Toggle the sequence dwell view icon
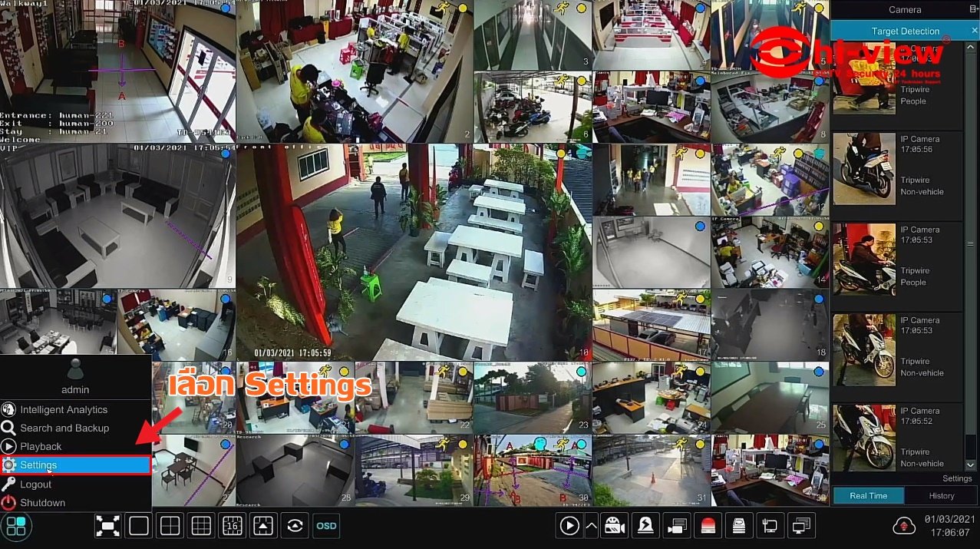The width and height of the screenshot is (980, 549). pos(294,525)
